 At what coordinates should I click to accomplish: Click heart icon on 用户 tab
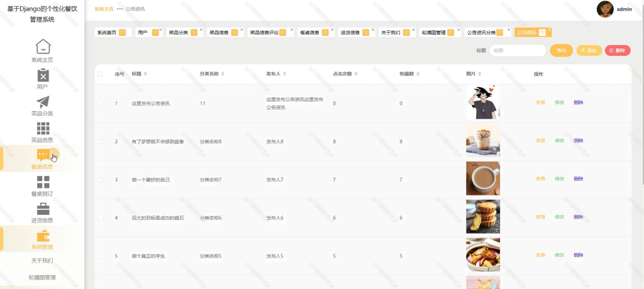(x=155, y=33)
